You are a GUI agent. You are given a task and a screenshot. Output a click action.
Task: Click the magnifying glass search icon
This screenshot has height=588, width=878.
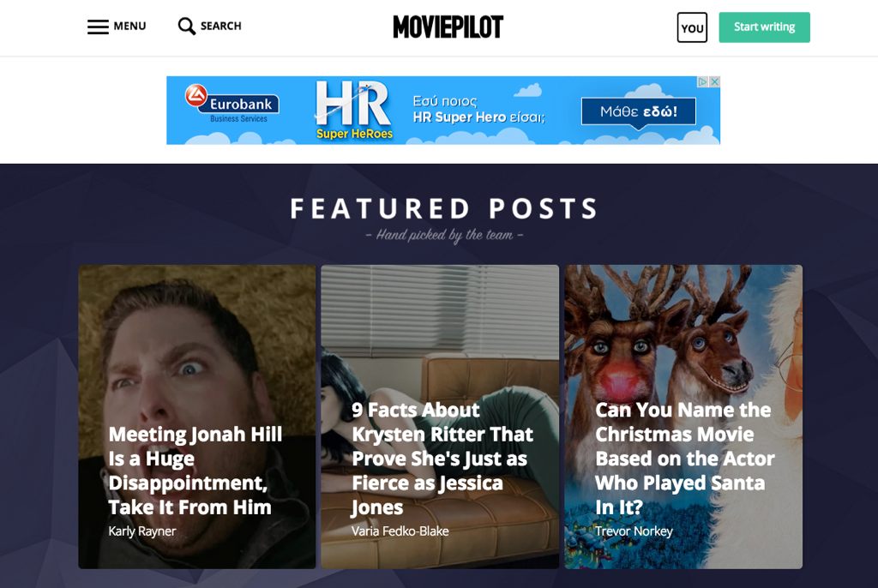[x=186, y=27]
